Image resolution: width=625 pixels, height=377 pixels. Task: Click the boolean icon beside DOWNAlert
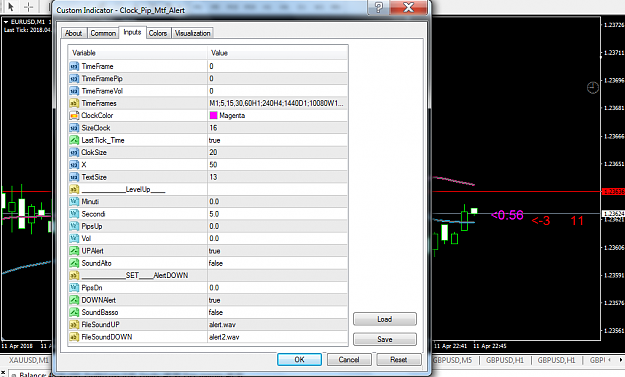tap(74, 300)
